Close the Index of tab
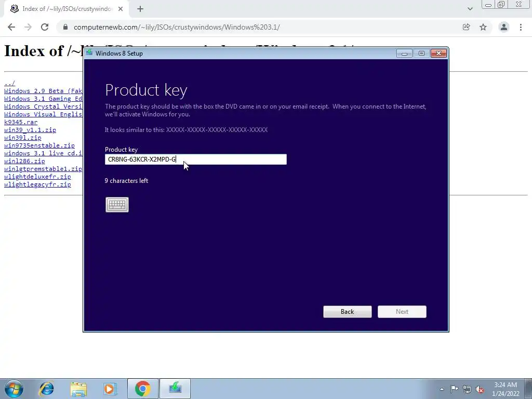The height and width of the screenshot is (399, 532). coord(121,9)
